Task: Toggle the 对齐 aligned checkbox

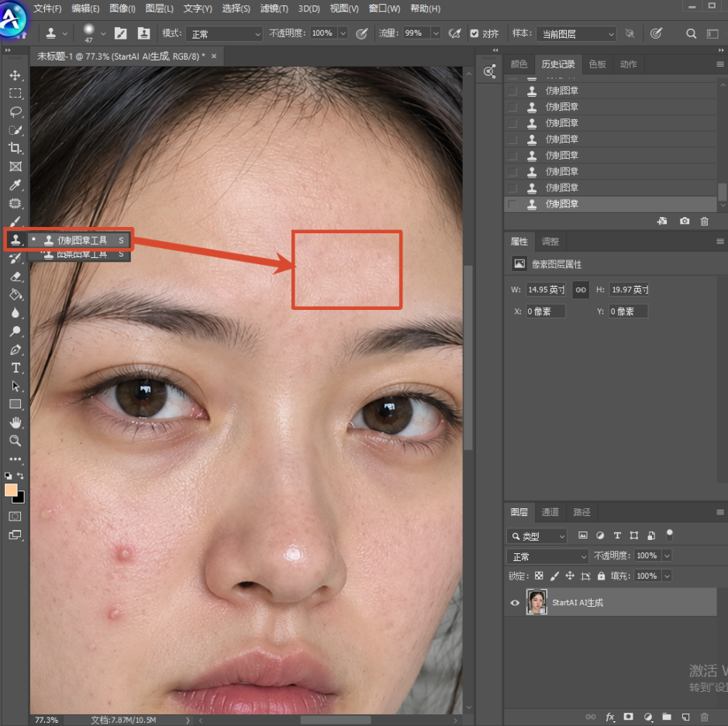Action: 474,33
